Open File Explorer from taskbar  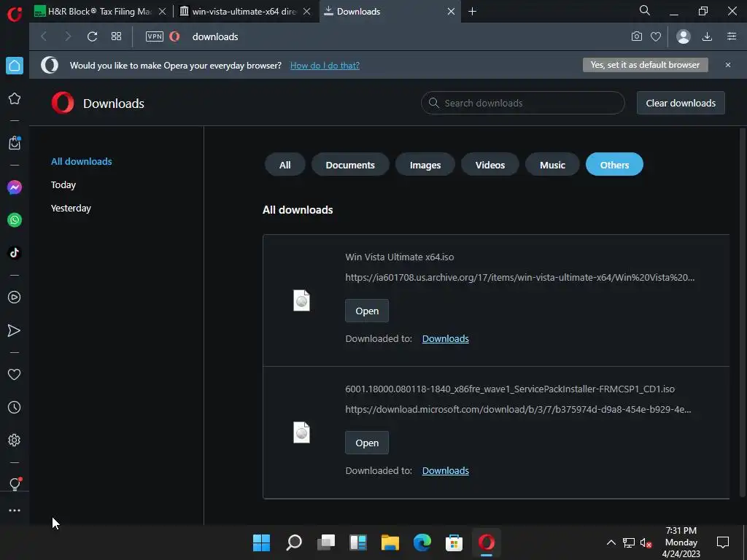pyautogui.click(x=390, y=542)
